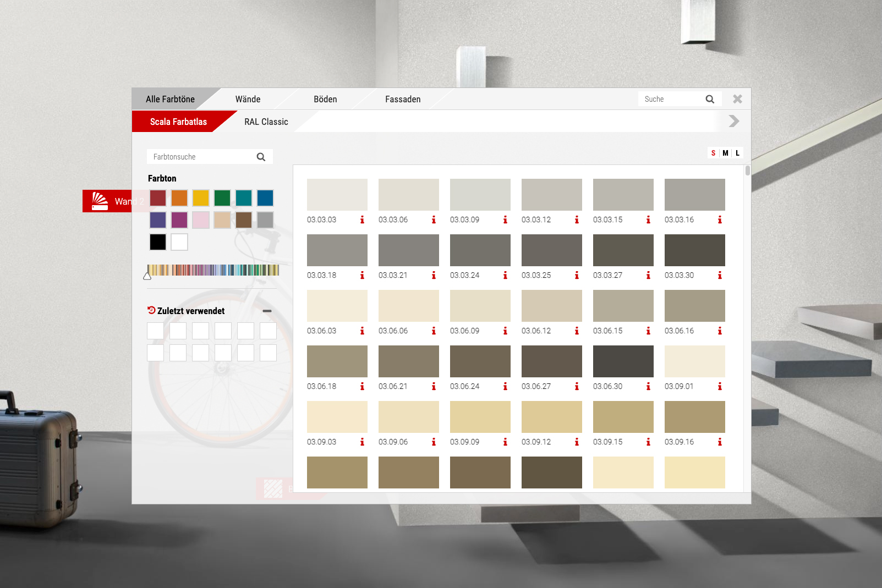Select the Böden category

coord(325,99)
